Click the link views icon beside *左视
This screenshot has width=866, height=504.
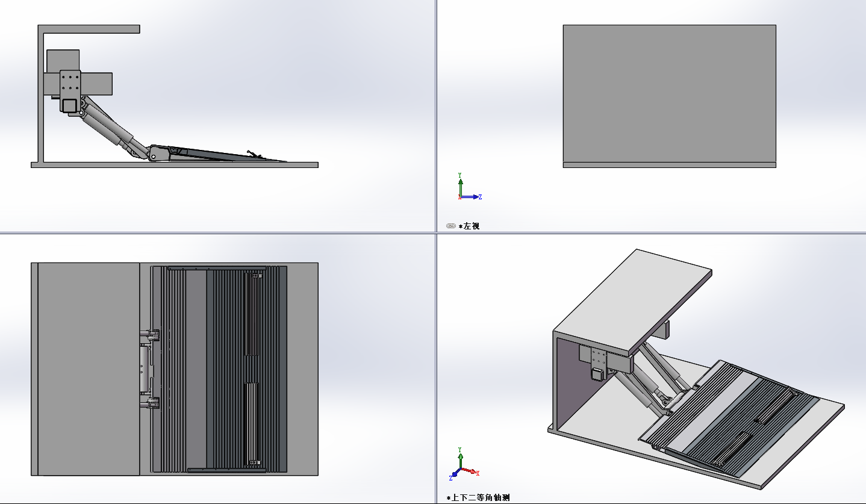tap(451, 226)
